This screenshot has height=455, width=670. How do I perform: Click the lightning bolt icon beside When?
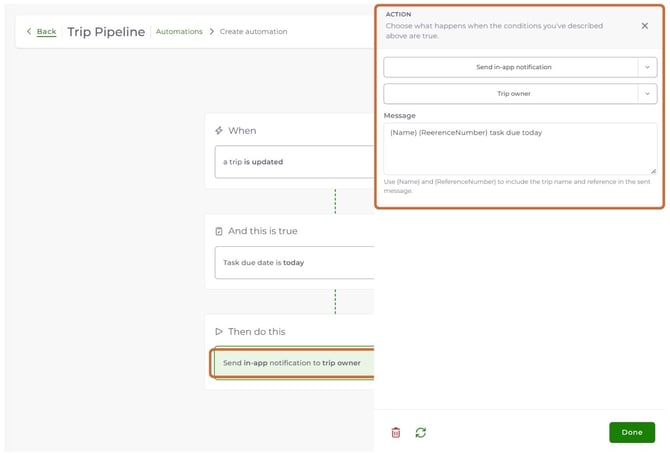pyautogui.click(x=219, y=130)
